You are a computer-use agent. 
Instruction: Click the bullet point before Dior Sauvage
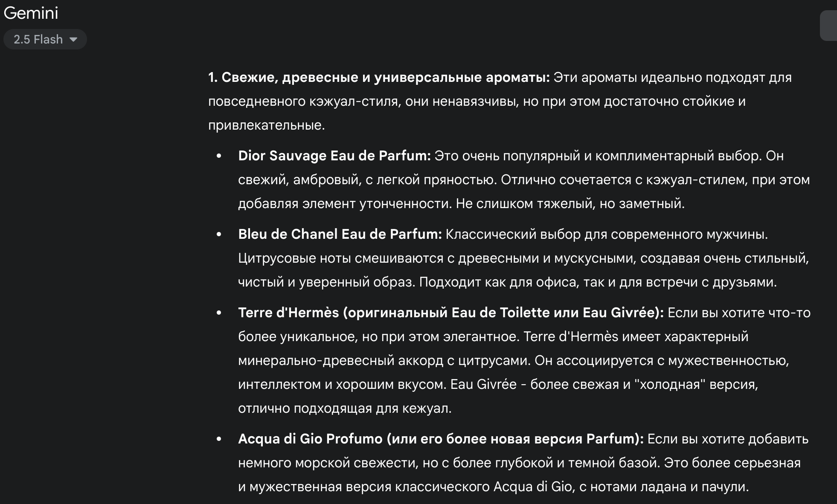pos(219,156)
